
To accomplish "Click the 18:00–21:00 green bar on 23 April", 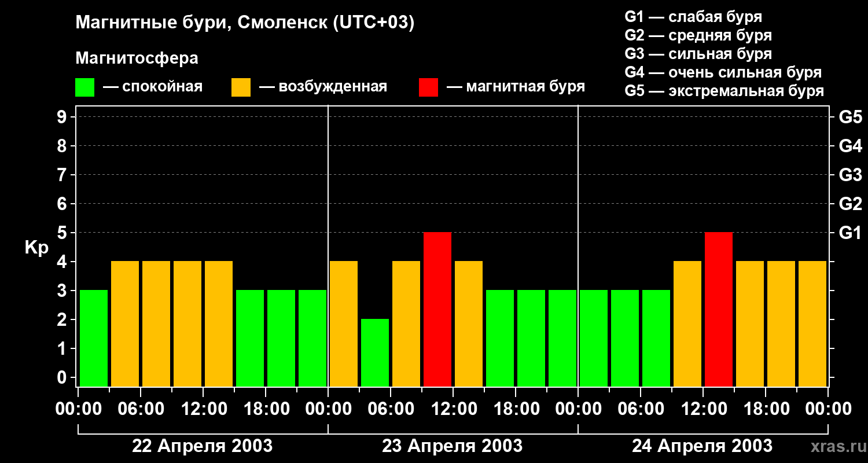I will click(531, 338).
